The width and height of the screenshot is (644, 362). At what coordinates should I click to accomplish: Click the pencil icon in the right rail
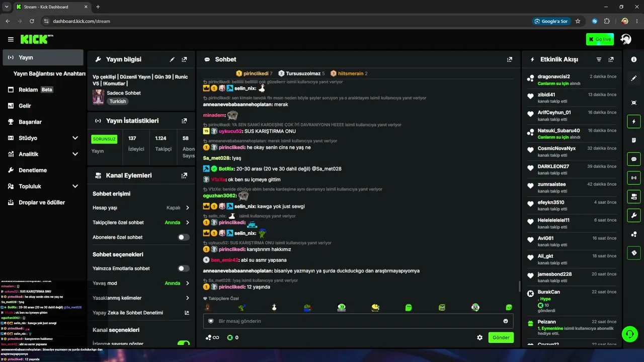tap(634, 78)
